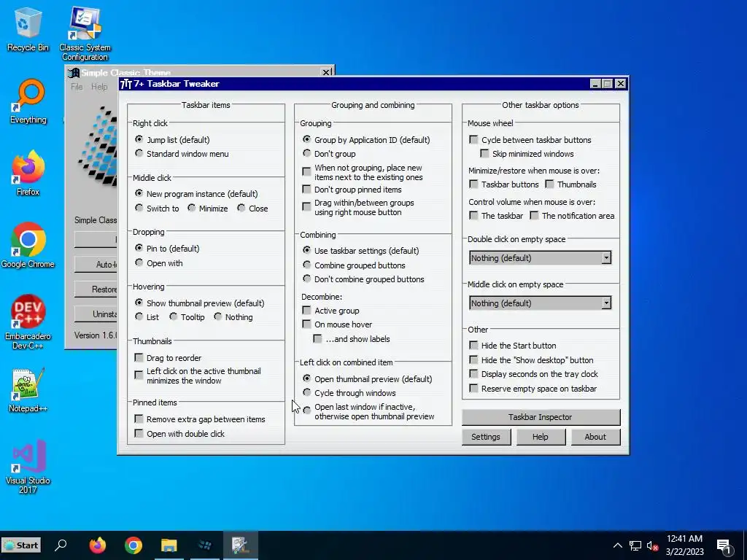The width and height of the screenshot is (747, 560).
Task: Click the Start button
Action: pos(21,545)
